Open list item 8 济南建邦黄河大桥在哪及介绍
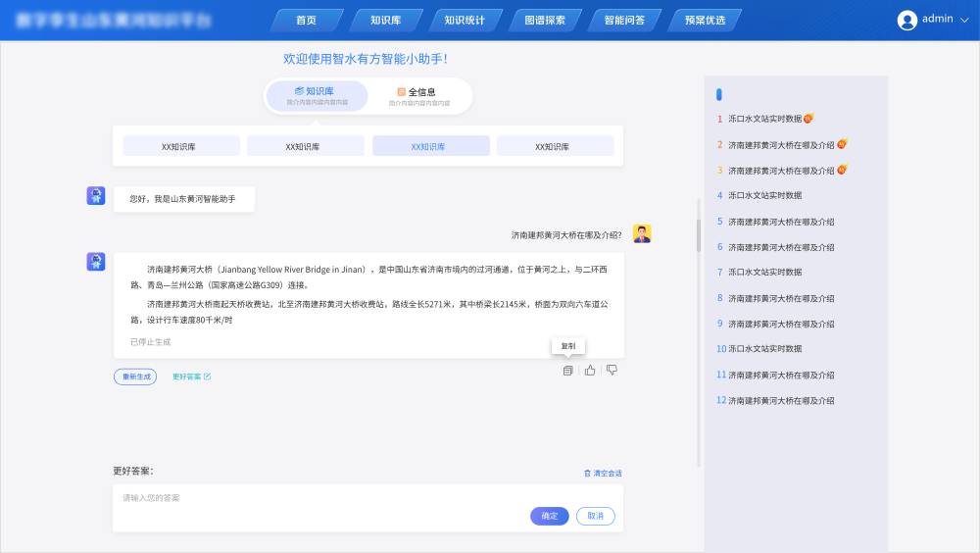Image resolution: width=980 pixels, height=553 pixels. tap(781, 298)
